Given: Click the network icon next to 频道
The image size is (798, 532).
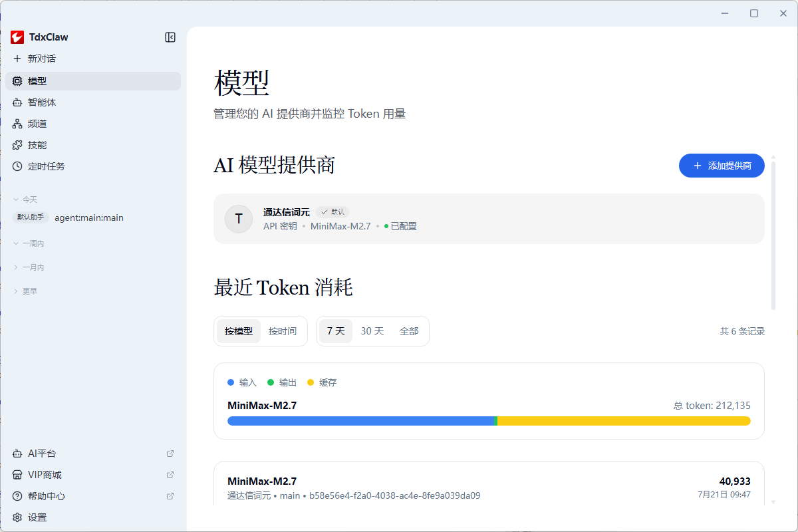Looking at the screenshot, I should [x=17, y=124].
